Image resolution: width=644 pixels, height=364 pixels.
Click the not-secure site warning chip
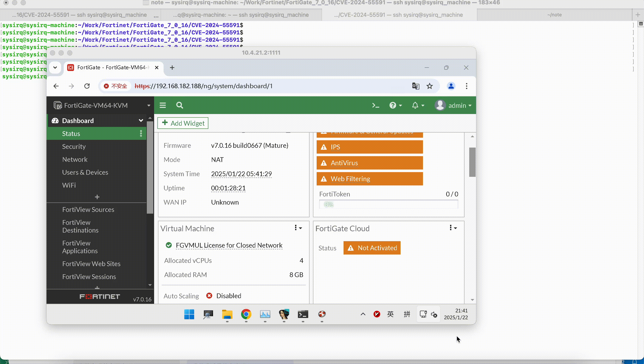tap(116, 86)
